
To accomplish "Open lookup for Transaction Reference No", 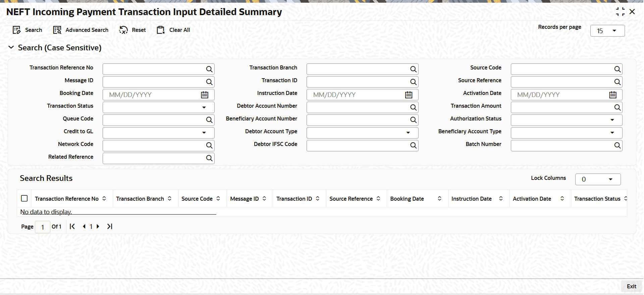I will coord(209,69).
